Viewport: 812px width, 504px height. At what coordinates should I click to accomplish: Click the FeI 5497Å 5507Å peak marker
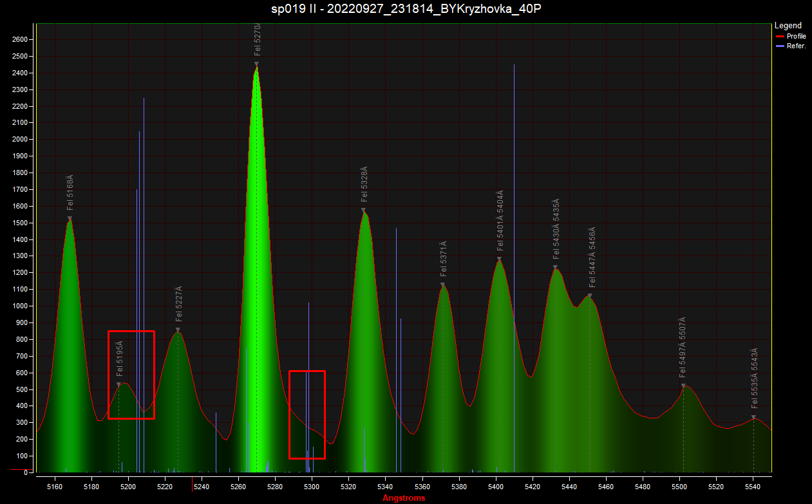point(683,386)
